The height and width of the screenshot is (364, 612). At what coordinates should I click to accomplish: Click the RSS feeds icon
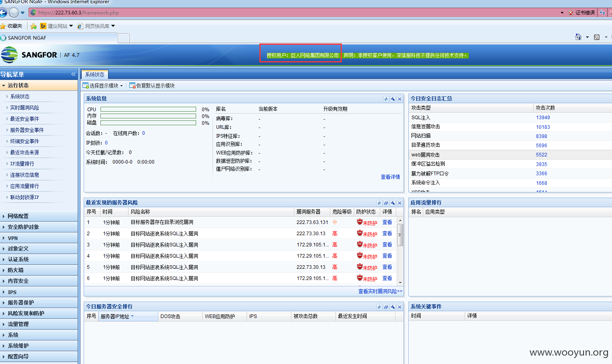596,37
